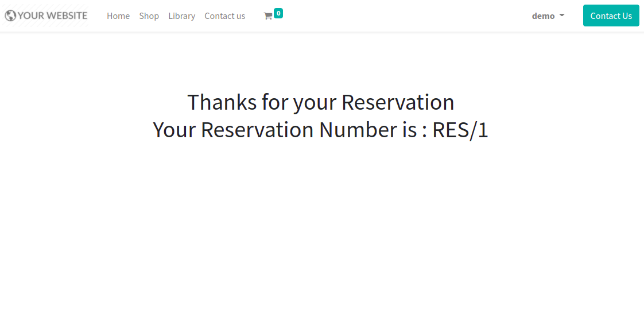644x321 pixels.
Task: Open the shopping cart icon
Action: (268, 16)
